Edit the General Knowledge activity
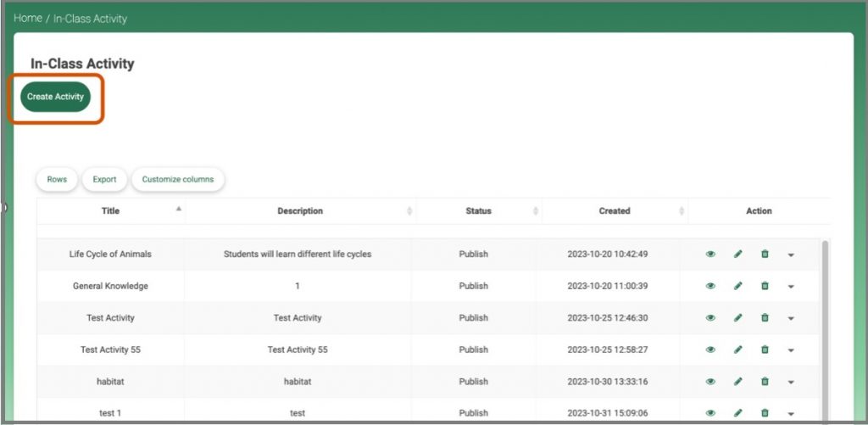Image resolution: width=868 pixels, height=425 pixels. tap(737, 286)
